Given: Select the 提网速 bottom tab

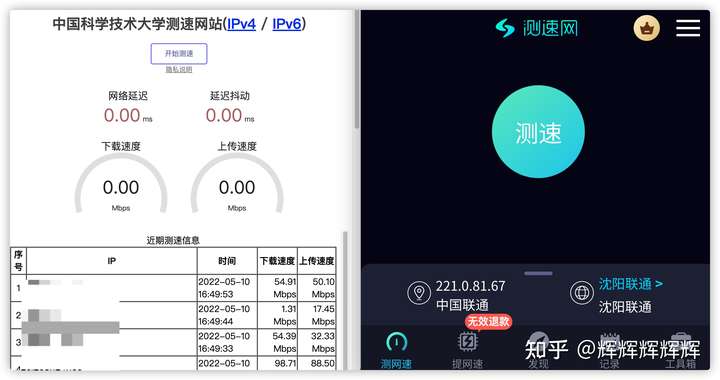Looking at the screenshot, I should [x=467, y=351].
